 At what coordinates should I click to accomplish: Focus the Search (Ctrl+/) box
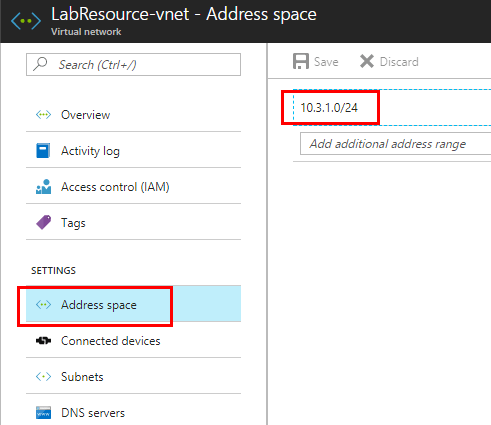(133, 64)
